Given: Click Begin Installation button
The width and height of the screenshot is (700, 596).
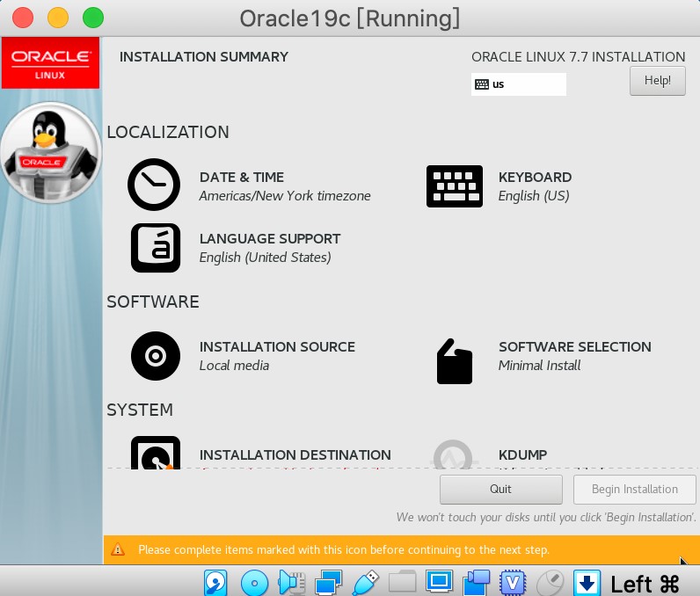Looking at the screenshot, I should pos(634,490).
